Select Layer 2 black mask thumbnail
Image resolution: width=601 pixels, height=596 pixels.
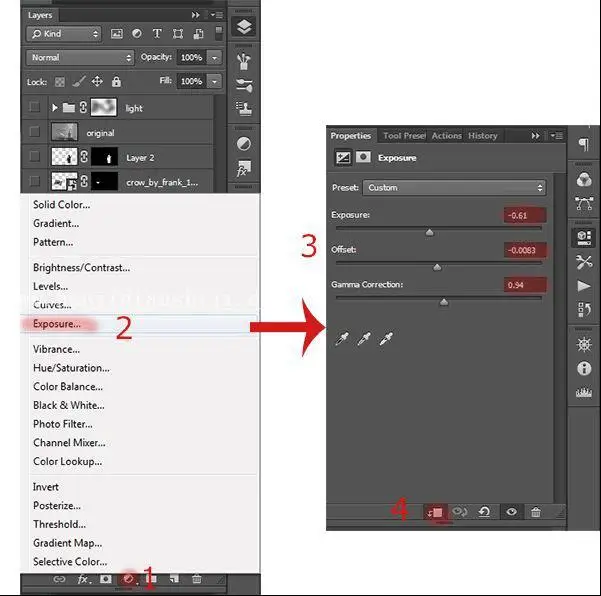point(104,157)
